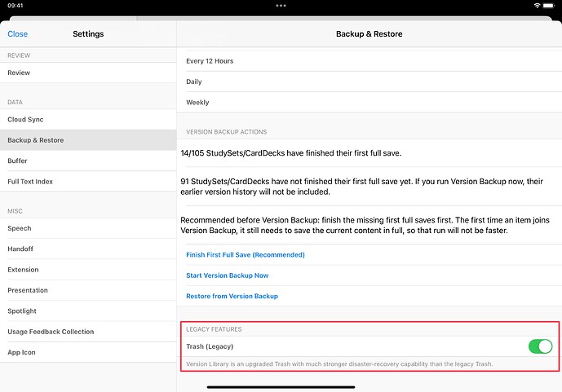Image resolution: width=562 pixels, height=392 pixels.
Task: Select Daily backup interval
Action: (369, 81)
